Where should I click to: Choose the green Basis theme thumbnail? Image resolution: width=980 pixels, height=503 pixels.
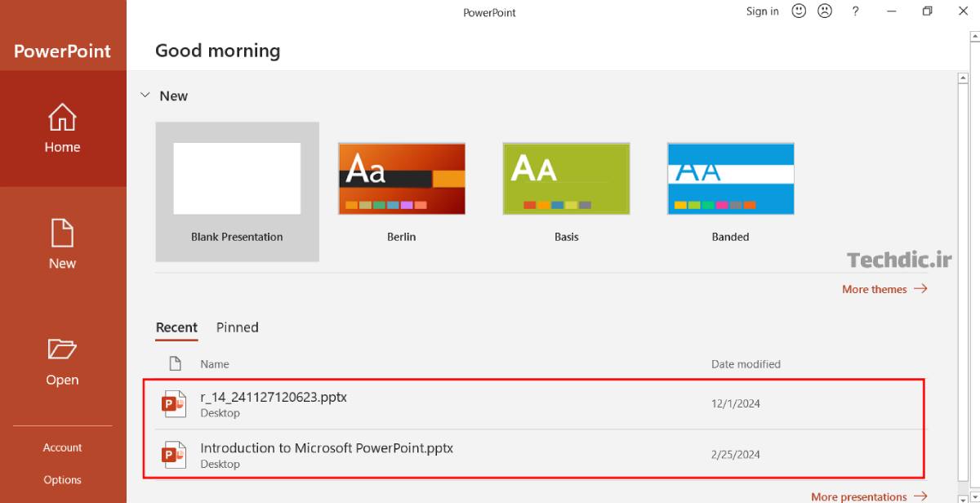(566, 179)
